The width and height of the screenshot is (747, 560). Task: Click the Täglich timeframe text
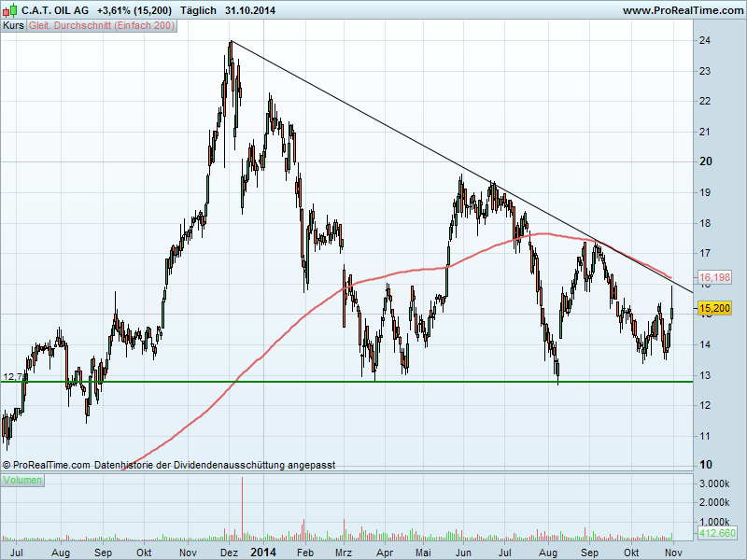tap(196, 10)
